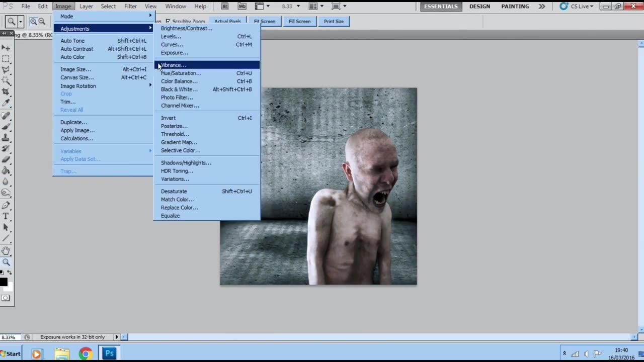Image resolution: width=644 pixels, height=362 pixels.
Task: Select the Polygonal Lasso tool
Action: point(6,70)
